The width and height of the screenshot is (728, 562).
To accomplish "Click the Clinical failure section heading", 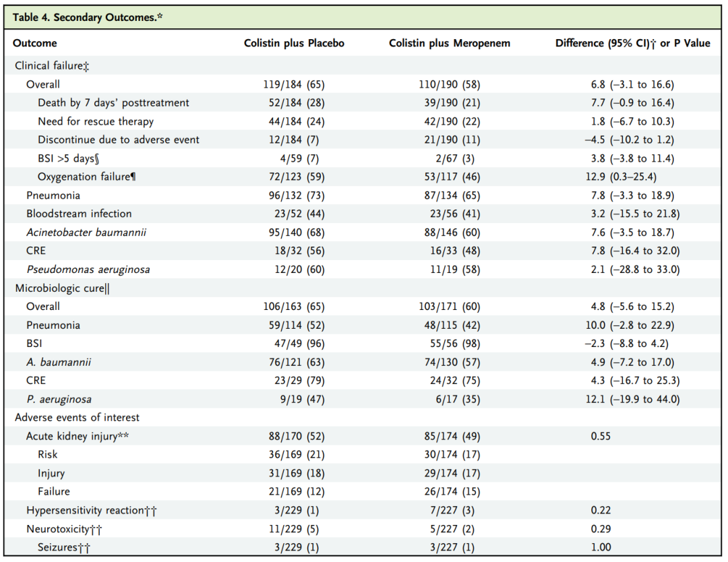I will (52, 65).
